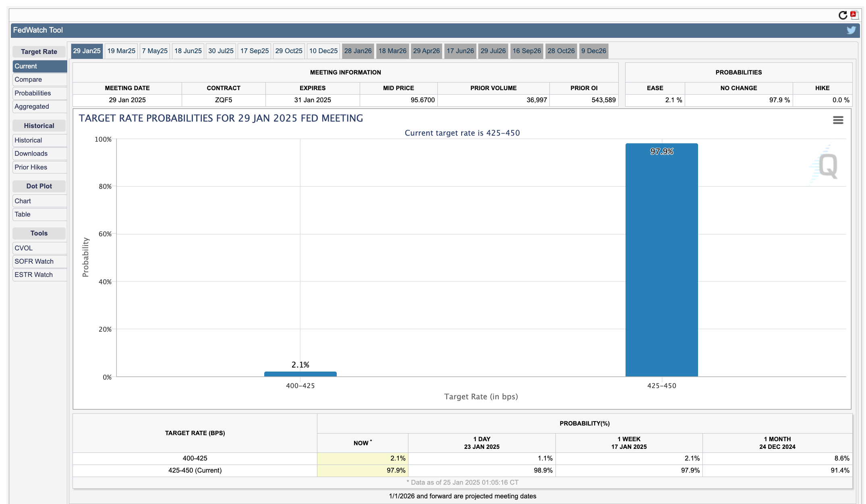Select the 29 Apr26 meeting tab
This screenshot has width=866, height=504.
pos(427,51)
